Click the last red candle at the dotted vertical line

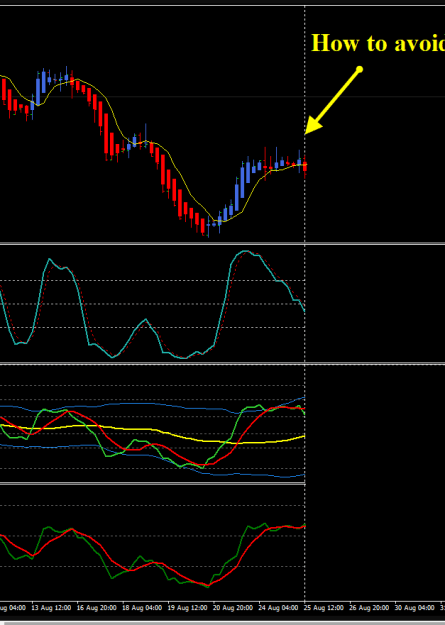point(305,167)
